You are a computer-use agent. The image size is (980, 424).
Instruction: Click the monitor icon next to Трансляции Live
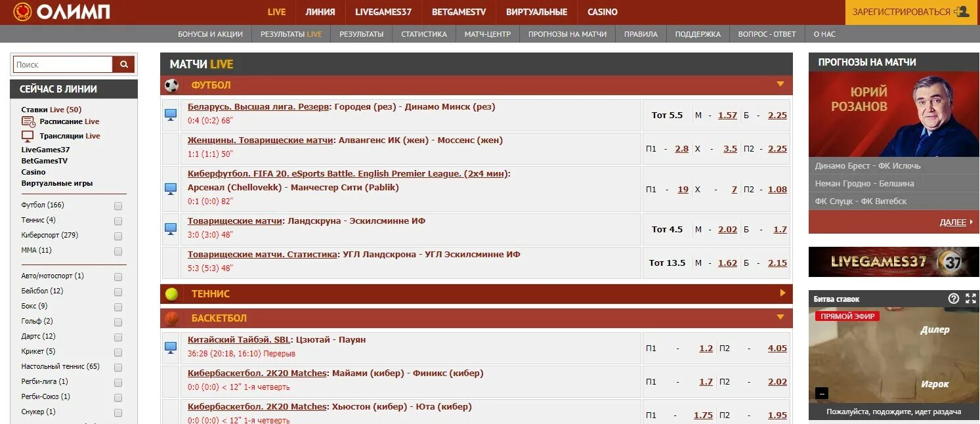tap(28, 136)
